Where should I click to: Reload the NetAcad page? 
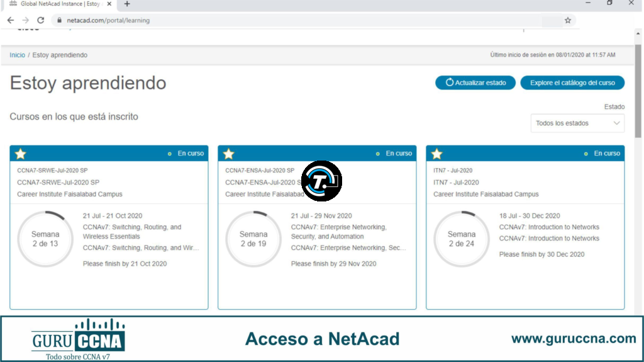coord(41,20)
